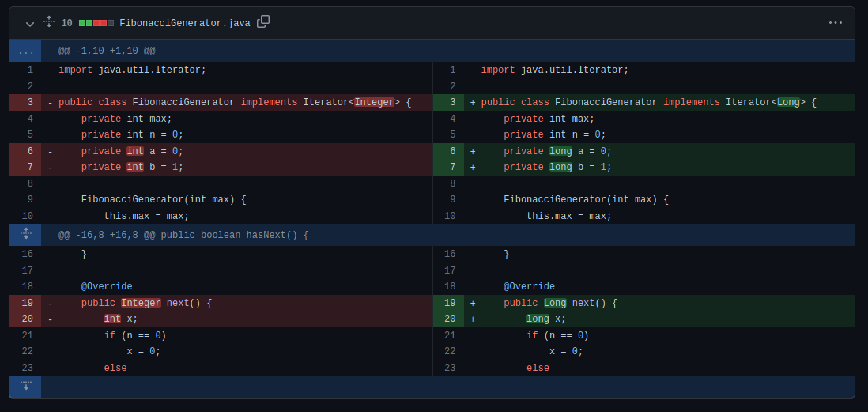Screen dimensions: 868x412
Task: Click left line number 19
Action: [x=28, y=303]
